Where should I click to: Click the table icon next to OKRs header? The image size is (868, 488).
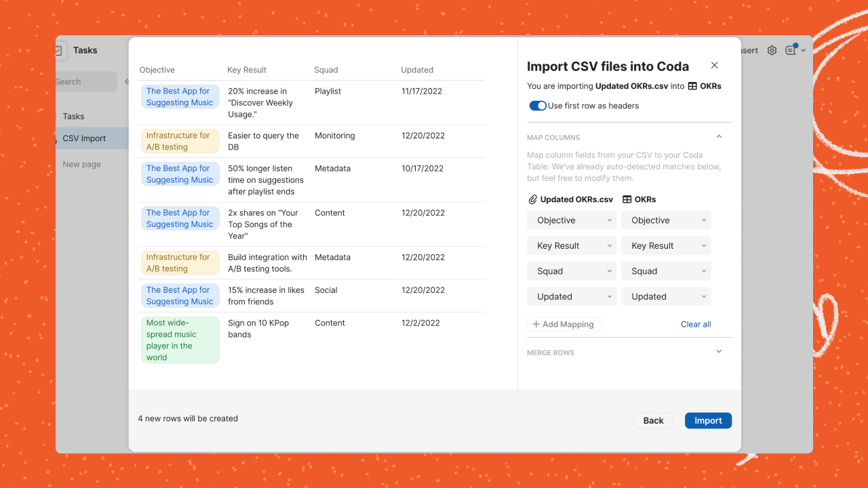627,199
